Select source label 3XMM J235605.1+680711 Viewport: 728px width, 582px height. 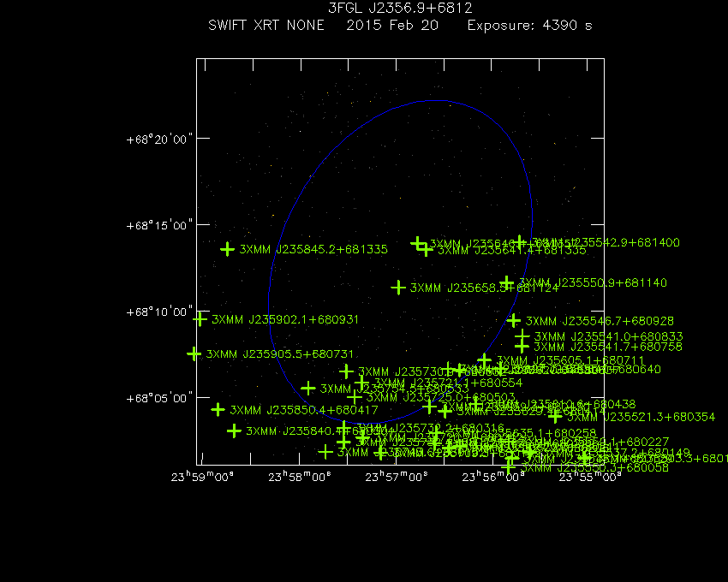pyautogui.click(x=570, y=360)
